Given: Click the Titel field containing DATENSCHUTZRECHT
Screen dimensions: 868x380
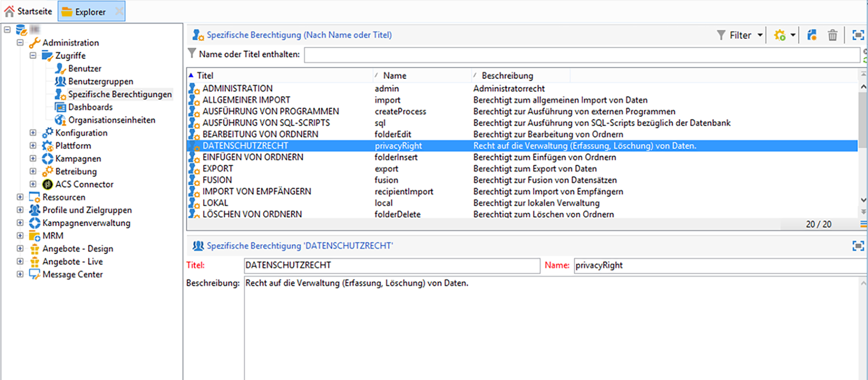Looking at the screenshot, I should 392,266.
